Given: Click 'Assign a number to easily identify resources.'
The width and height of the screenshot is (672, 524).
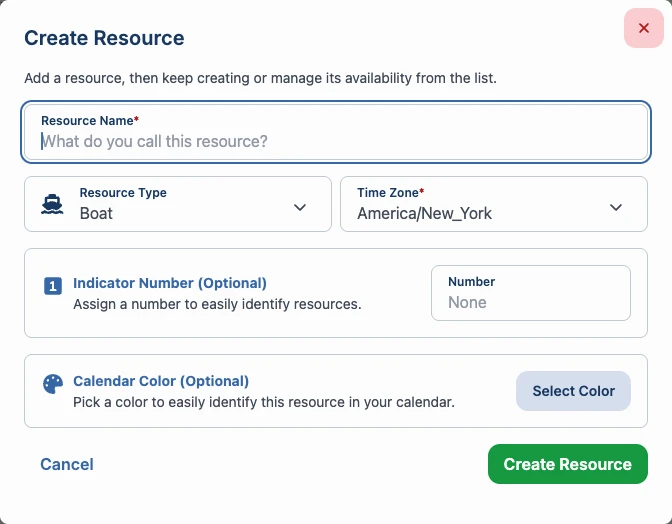Looking at the screenshot, I should [217, 304].
